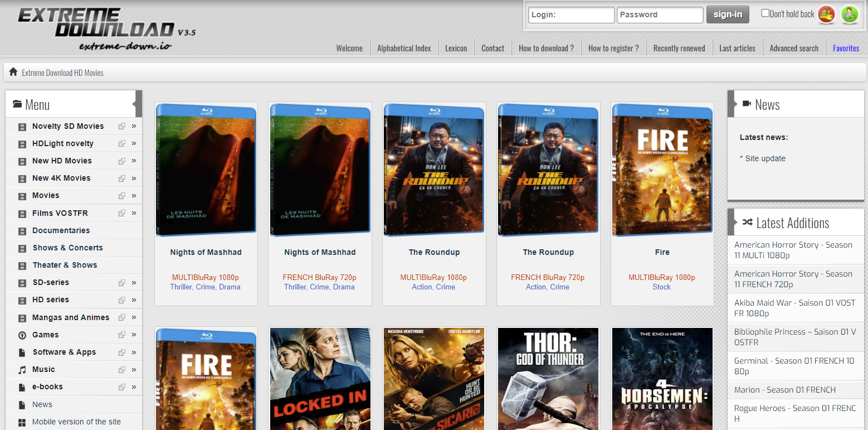Open the Welcome nav item
The width and height of the screenshot is (868, 430).
tap(349, 48)
